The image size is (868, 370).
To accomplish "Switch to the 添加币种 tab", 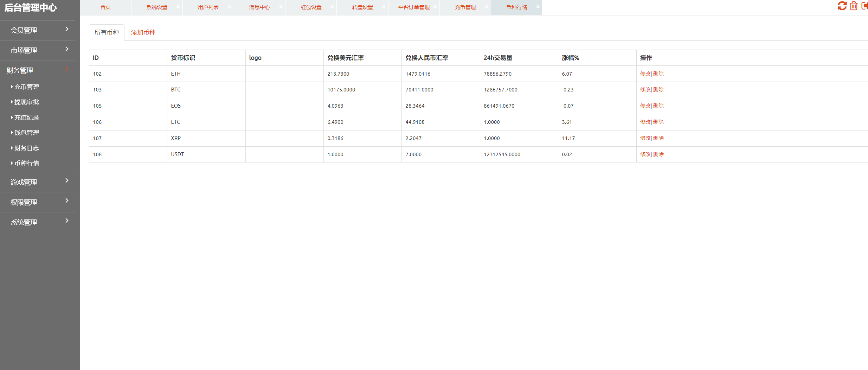I will coord(143,32).
